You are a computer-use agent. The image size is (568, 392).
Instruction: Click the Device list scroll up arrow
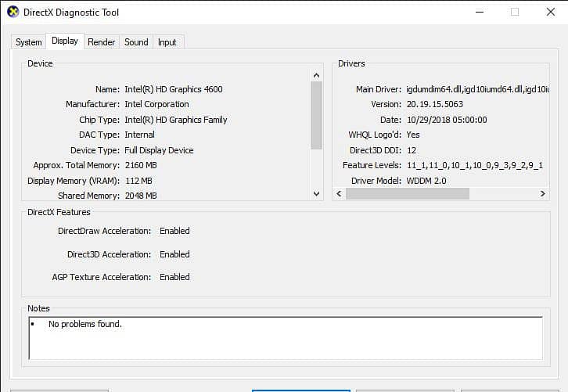point(316,75)
